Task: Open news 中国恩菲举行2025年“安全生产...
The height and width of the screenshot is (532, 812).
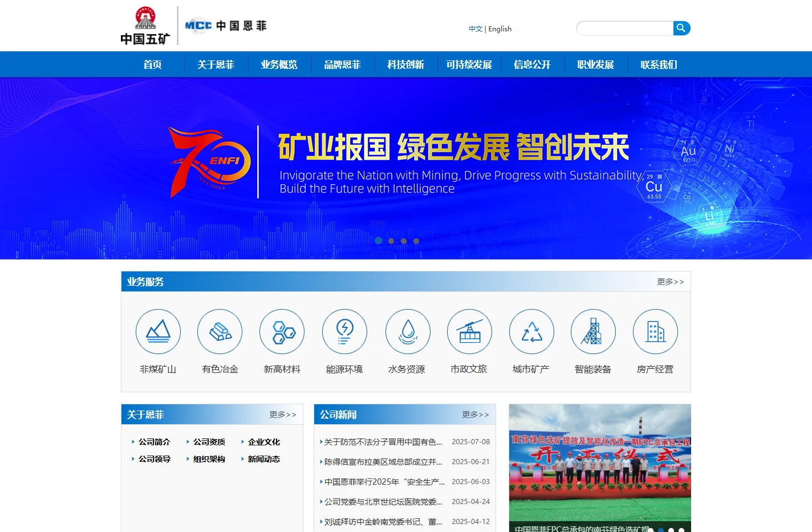Action: (384, 482)
